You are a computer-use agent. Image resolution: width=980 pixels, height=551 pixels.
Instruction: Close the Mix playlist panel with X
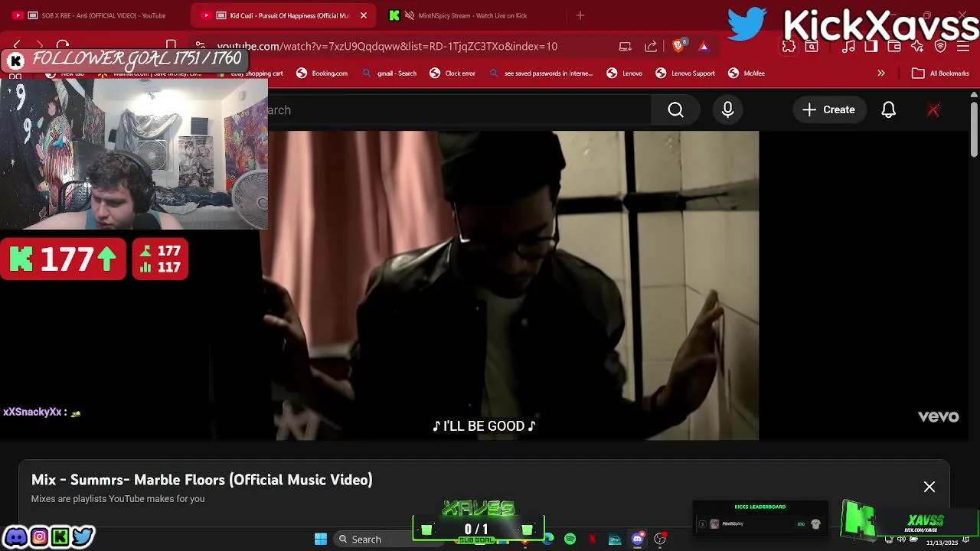point(929,487)
